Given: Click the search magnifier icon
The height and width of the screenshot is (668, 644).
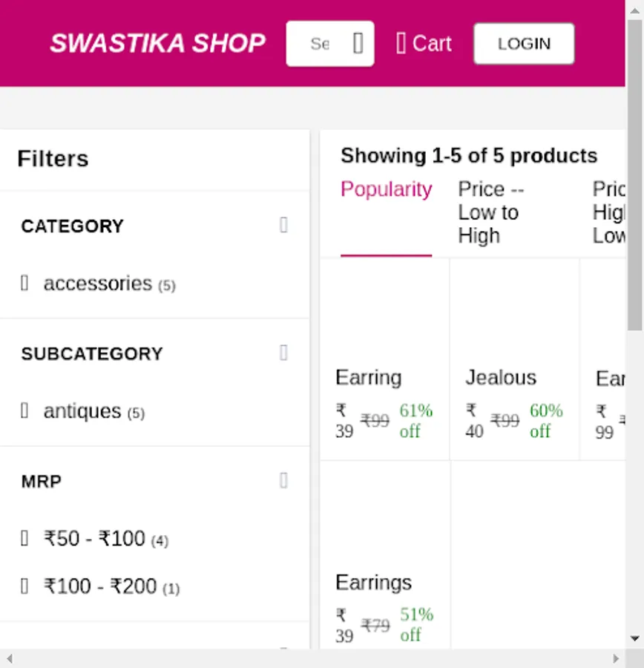Looking at the screenshot, I should coord(358,44).
